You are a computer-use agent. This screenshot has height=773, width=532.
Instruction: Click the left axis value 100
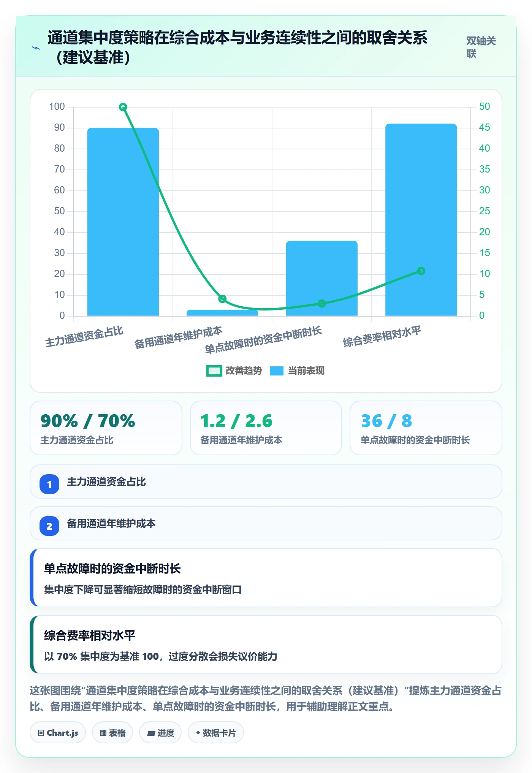(57, 107)
